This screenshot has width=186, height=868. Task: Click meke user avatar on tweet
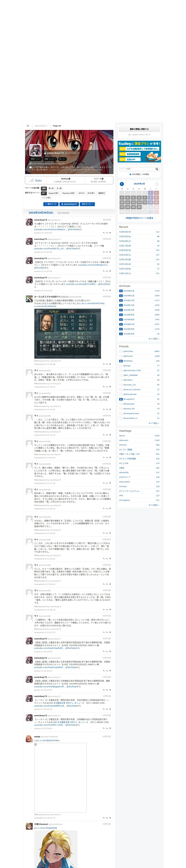tap(29, 739)
